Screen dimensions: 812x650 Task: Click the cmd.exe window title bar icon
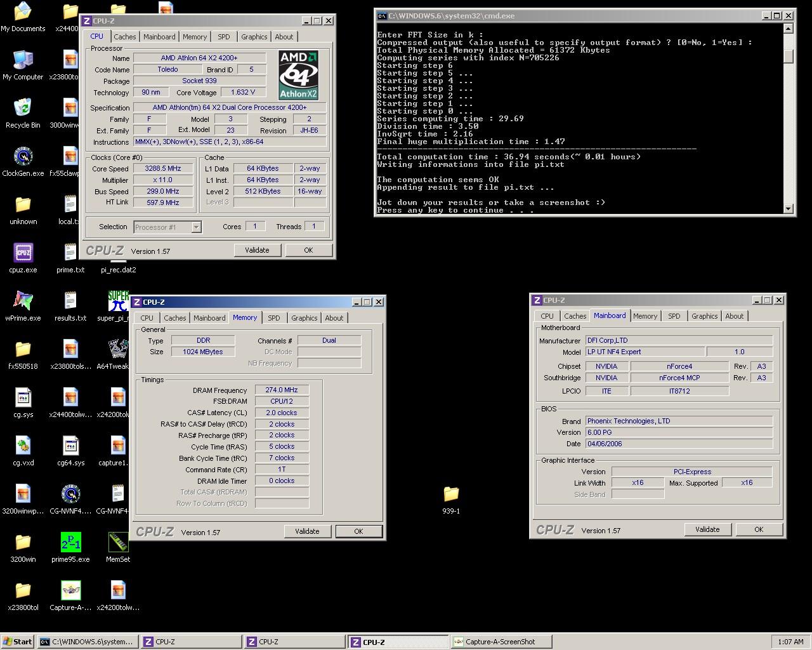382,16
